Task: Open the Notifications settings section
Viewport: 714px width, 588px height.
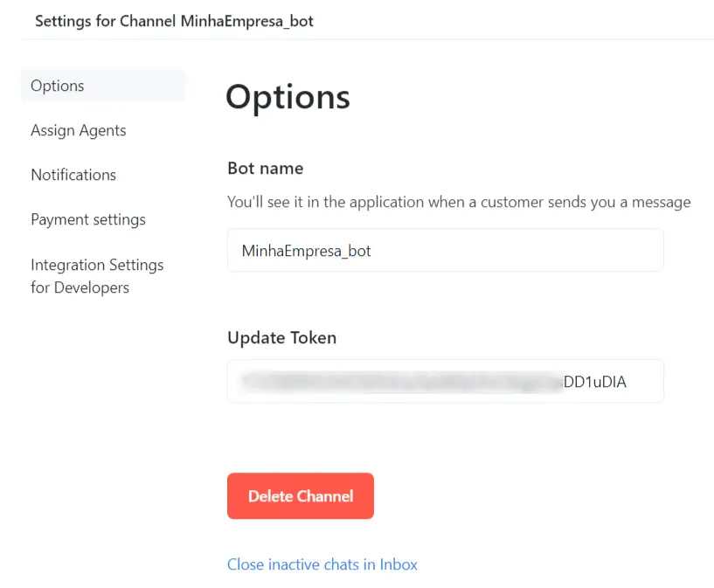Action: point(73,175)
